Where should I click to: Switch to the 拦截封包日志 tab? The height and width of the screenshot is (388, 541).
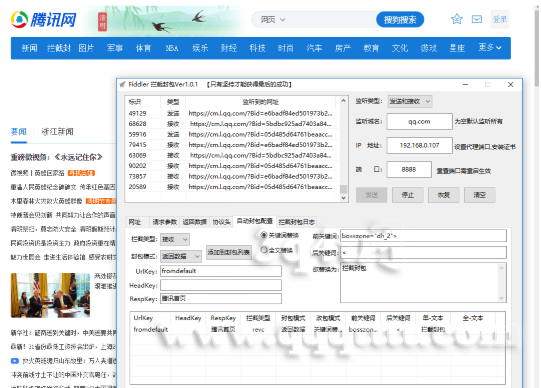[x=297, y=222]
